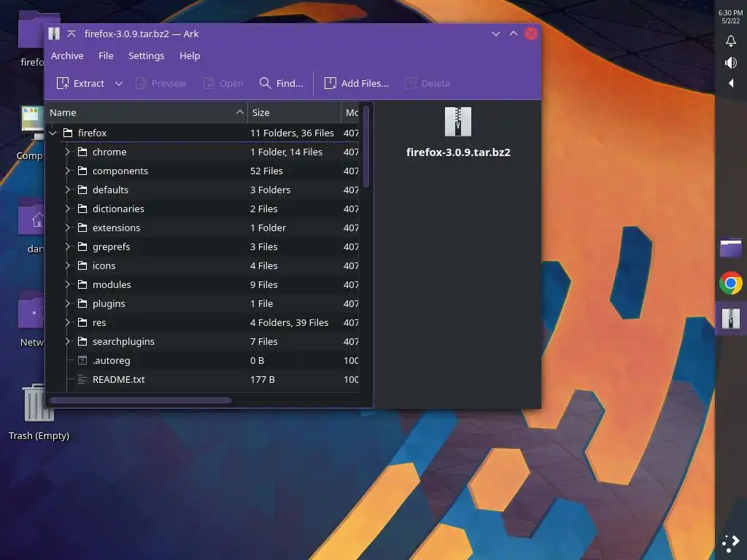Open the volume control icon

pos(731,63)
